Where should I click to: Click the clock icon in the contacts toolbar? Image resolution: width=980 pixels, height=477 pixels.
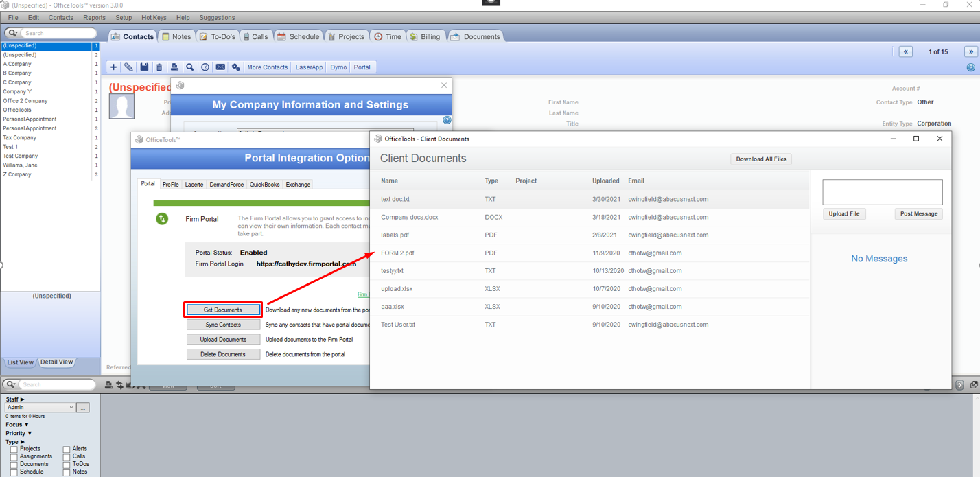[x=205, y=67]
